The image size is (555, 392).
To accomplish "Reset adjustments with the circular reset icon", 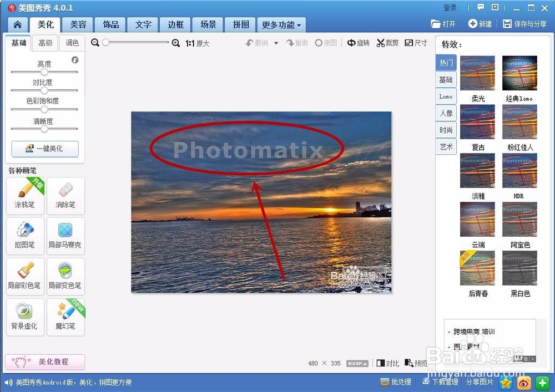I will [x=75, y=60].
